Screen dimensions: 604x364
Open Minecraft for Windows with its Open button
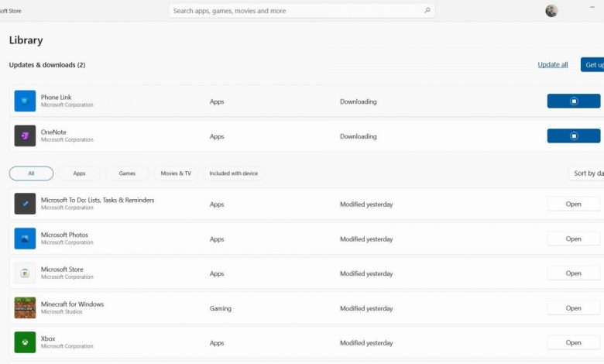[x=574, y=308]
